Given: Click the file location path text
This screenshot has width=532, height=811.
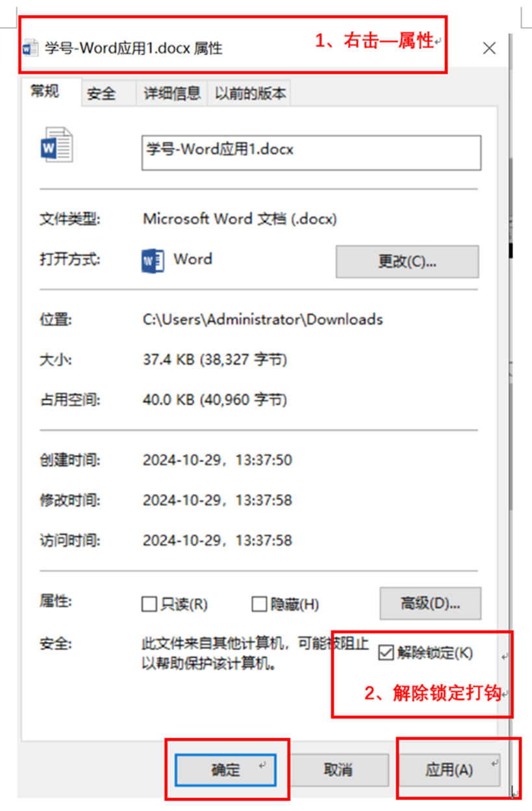Looking at the screenshot, I should 262,319.
